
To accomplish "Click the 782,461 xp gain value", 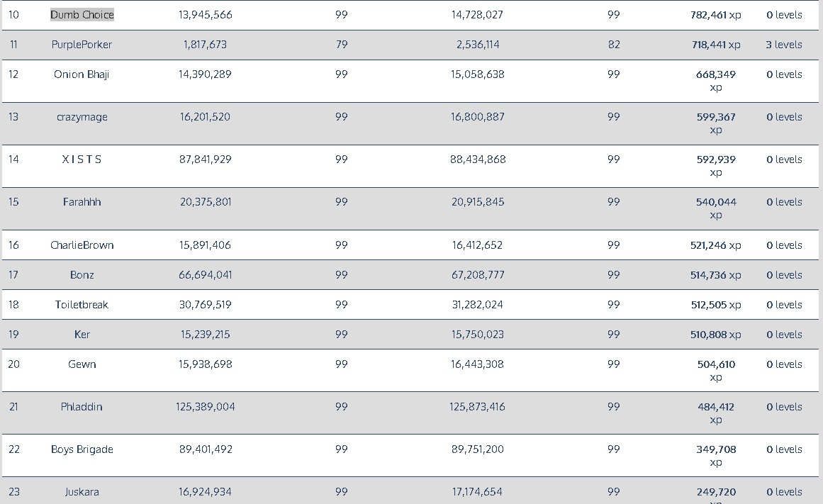I will click(715, 15).
